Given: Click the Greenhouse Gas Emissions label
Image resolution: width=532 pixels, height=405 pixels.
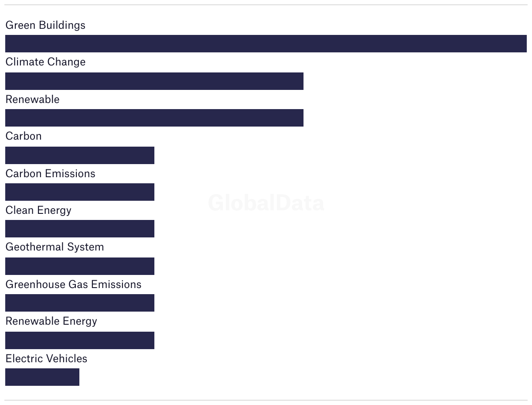Looking at the screenshot, I should pyautogui.click(x=73, y=284).
